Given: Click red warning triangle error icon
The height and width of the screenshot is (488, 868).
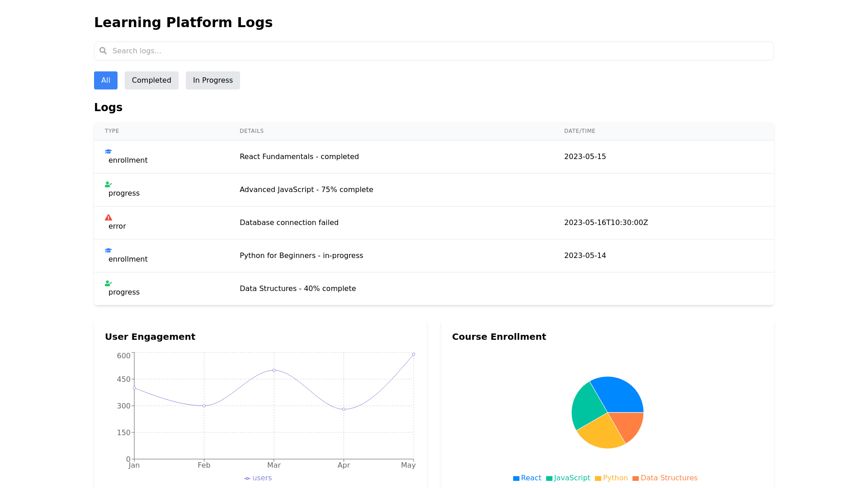Looking at the screenshot, I should (108, 218).
